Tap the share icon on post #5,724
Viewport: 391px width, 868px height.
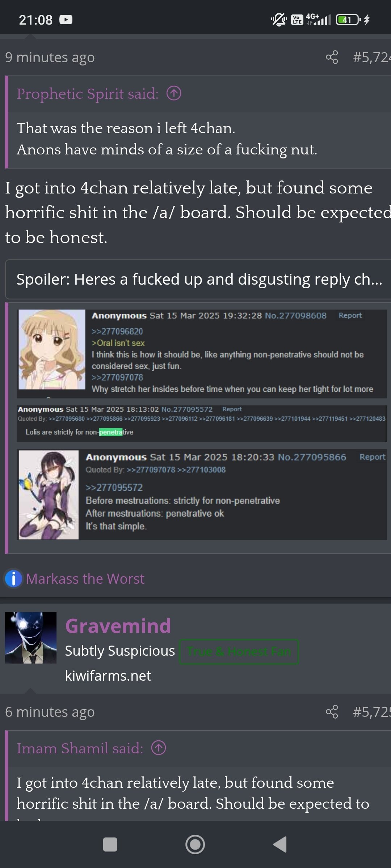pos(332,57)
